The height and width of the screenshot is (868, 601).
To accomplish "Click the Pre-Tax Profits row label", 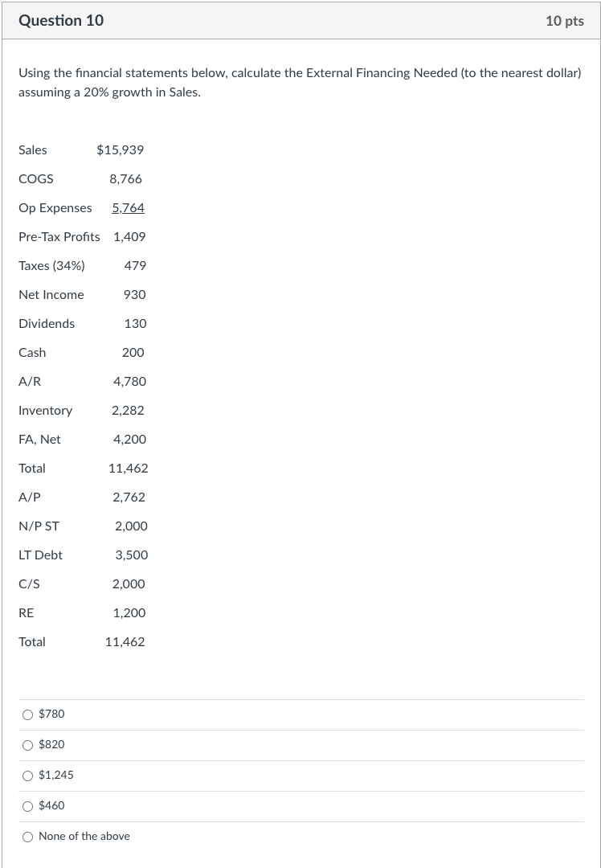I will (59, 237).
